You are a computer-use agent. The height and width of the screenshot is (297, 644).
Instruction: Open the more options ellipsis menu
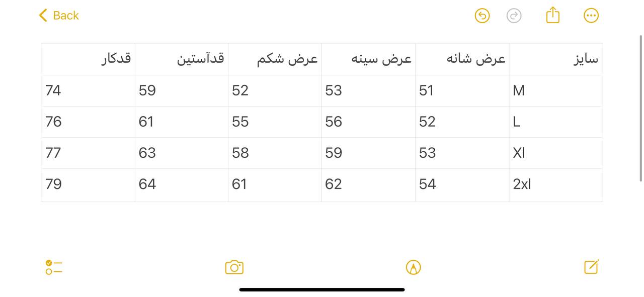click(x=591, y=16)
